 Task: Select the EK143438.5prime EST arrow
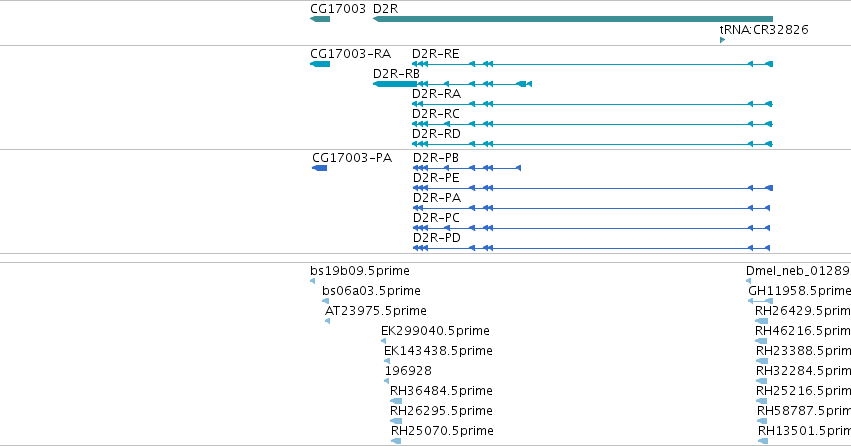[x=387, y=361]
